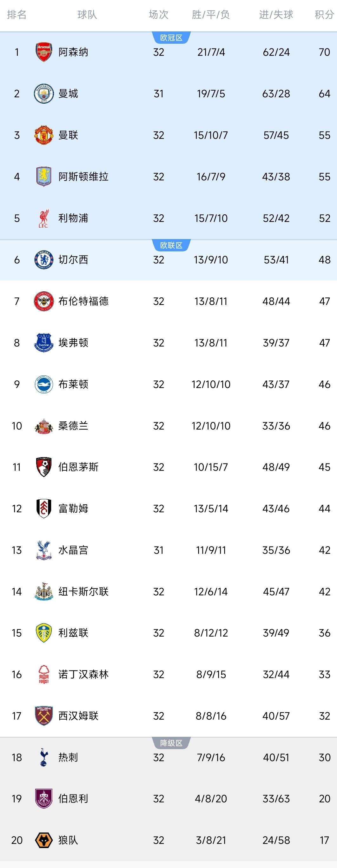Click the 胜/平/负 column header
The image size is (337, 868).
[211, 15]
